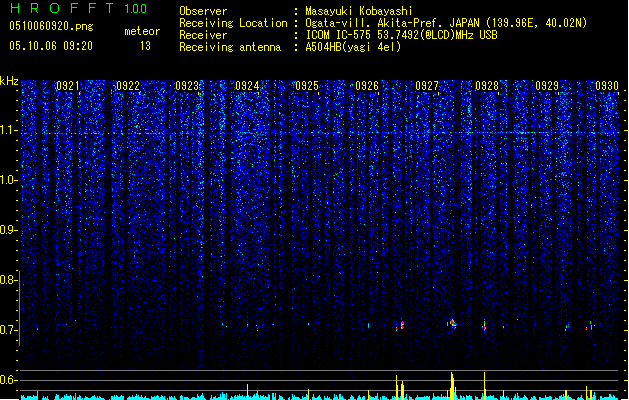Click the 0.7 kHz frequency axis label
Screen dimensions: 629x400
pos(8,330)
